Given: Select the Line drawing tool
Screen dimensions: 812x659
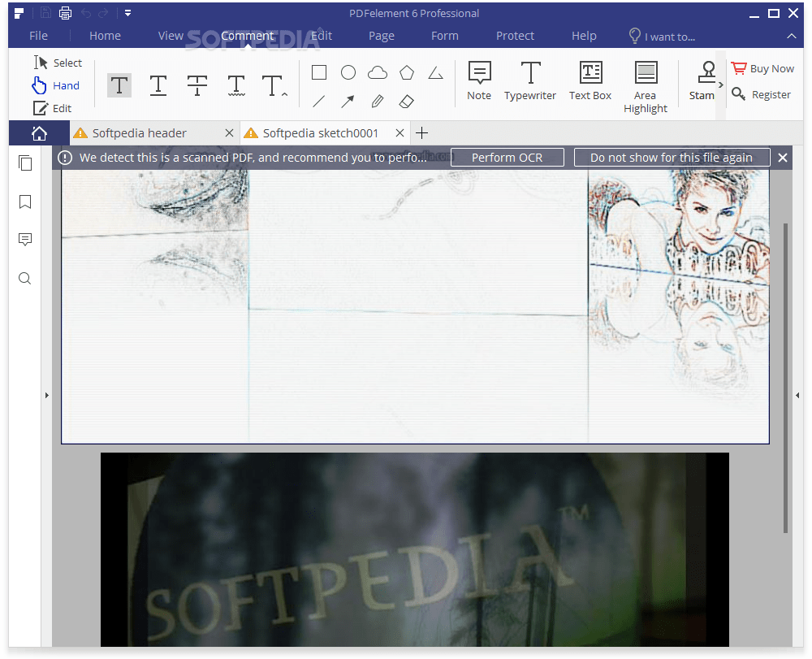Looking at the screenshot, I should click(x=319, y=102).
